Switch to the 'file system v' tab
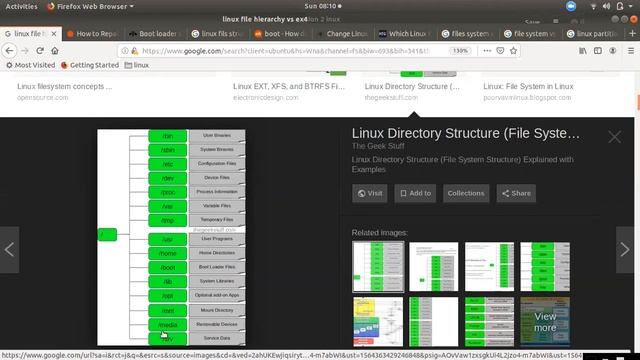The height and width of the screenshot is (360, 640). [x=531, y=33]
